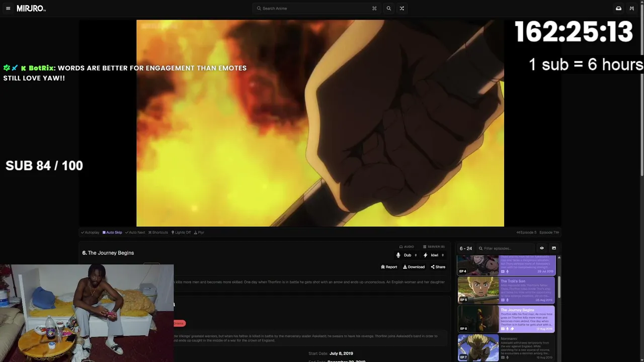Open the 6 - 24 episode range selector
644x362 pixels.
[x=466, y=248]
